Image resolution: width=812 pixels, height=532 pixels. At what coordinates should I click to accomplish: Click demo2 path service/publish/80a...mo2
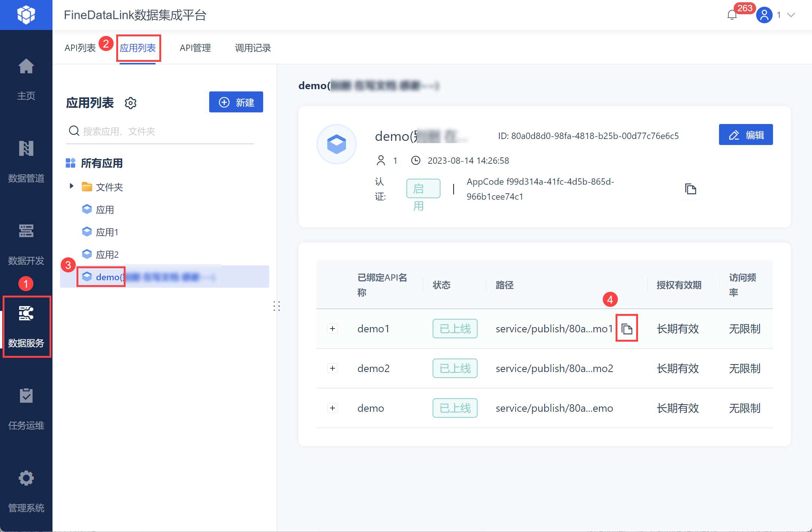coord(554,368)
